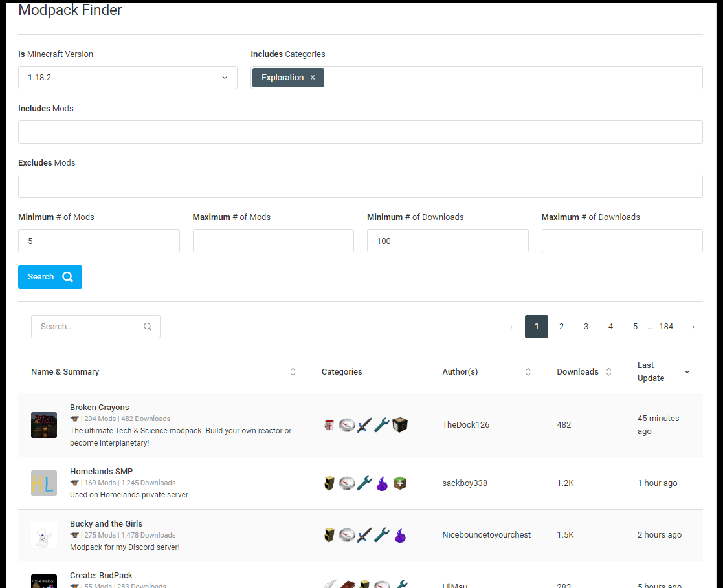Open the Minecraft Version 1.18.2 dropdown
Screen dimensions: 723x588
(128, 78)
